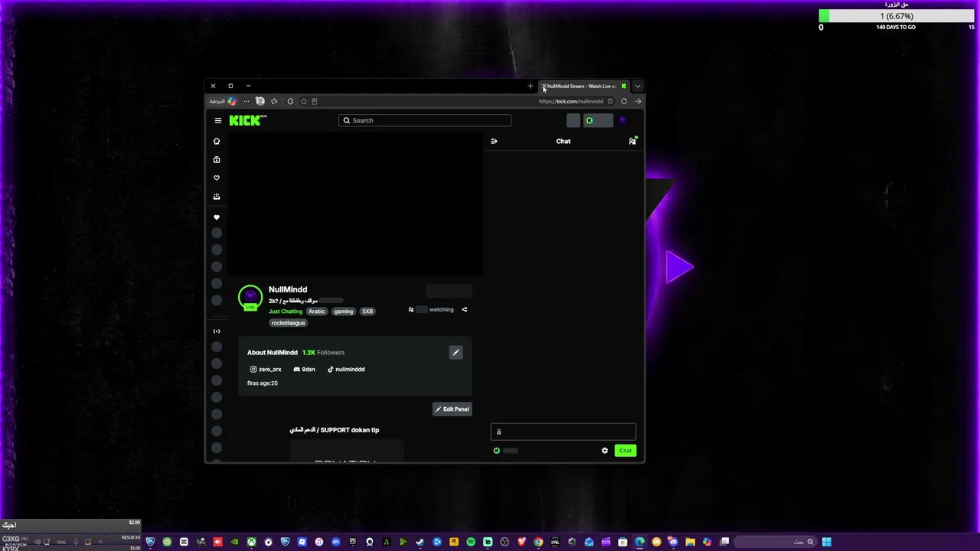Open the Copilot icon in browser toolbar
This screenshot has height=551, width=980.
point(232,101)
